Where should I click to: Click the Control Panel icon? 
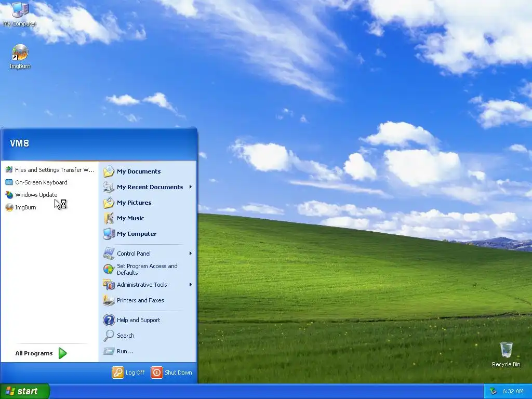coord(109,254)
